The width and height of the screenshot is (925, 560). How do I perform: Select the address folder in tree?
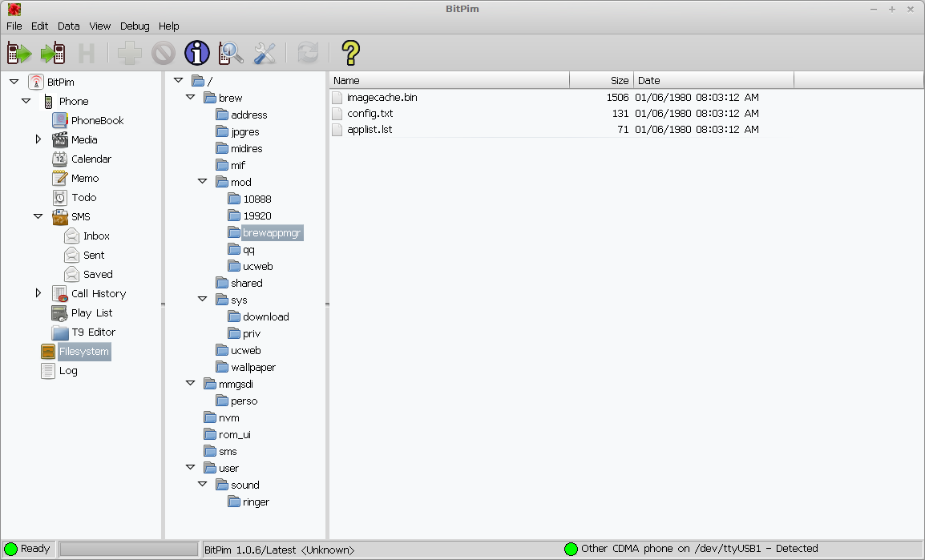[249, 115]
